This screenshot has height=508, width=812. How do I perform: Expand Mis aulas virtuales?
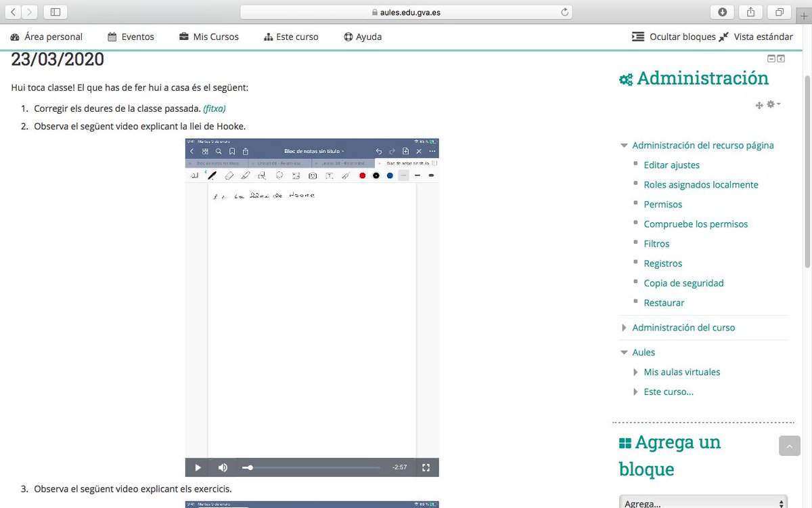(x=635, y=373)
